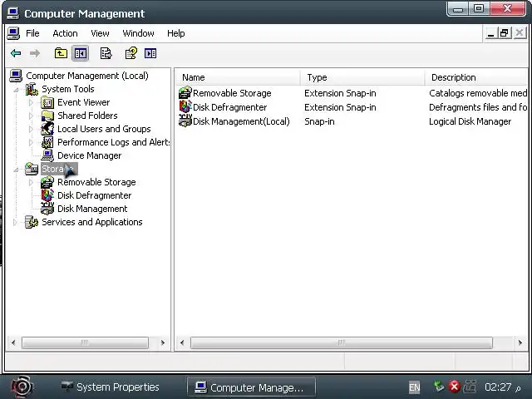Click the left pane horizontal scrollbar thumb
The height and width of the screenshot is (399, 532).
coord(85,342)
